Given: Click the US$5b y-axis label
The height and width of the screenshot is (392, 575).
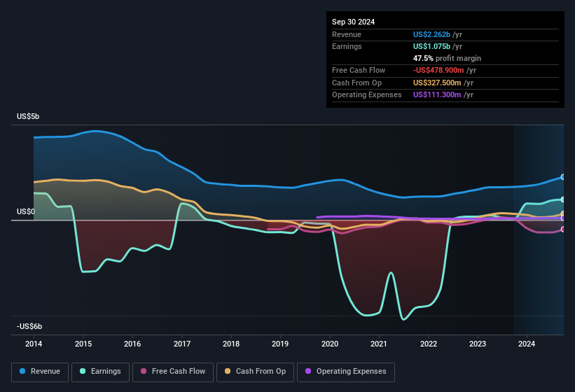Looking at the screenshot, I should pyautogui.click(x=29, y=116).
